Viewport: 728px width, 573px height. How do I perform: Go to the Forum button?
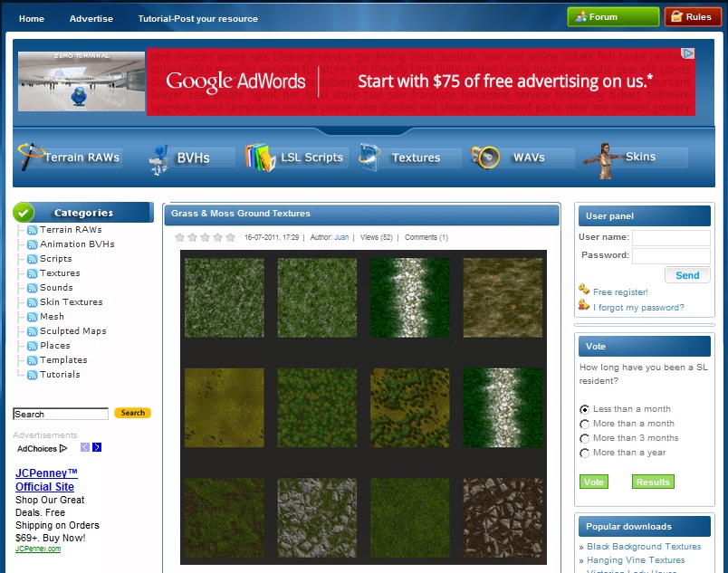click(x=613, y=17)
